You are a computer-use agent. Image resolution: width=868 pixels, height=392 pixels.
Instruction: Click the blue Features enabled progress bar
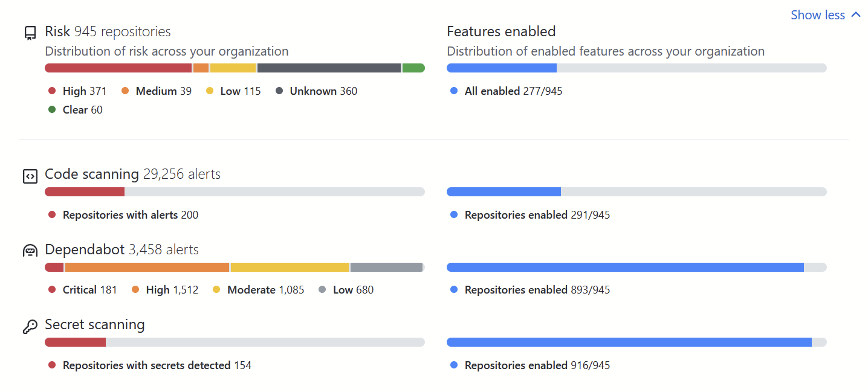coord(502,68)
